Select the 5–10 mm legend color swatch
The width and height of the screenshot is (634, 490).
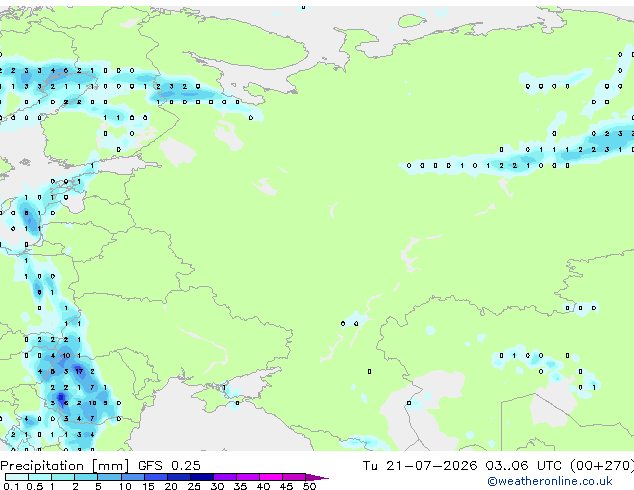point(109,477)
